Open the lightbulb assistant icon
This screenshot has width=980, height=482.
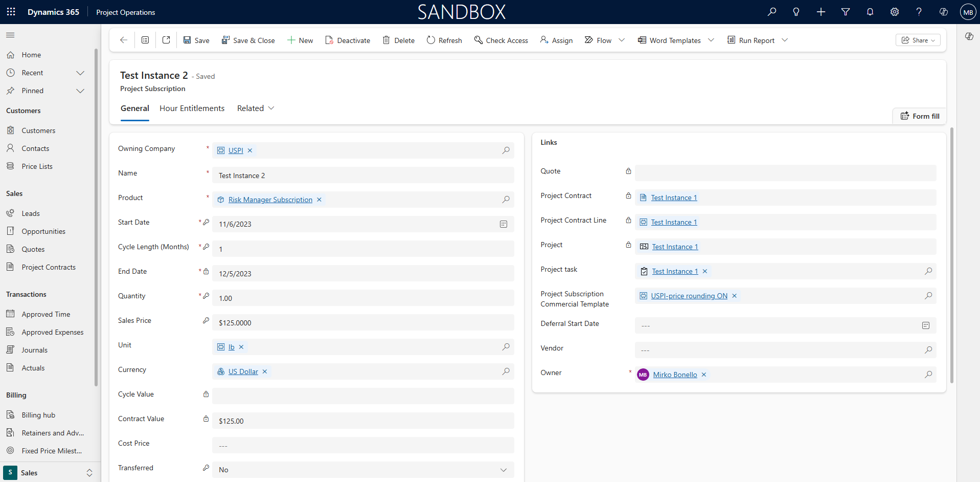point(796,12)
